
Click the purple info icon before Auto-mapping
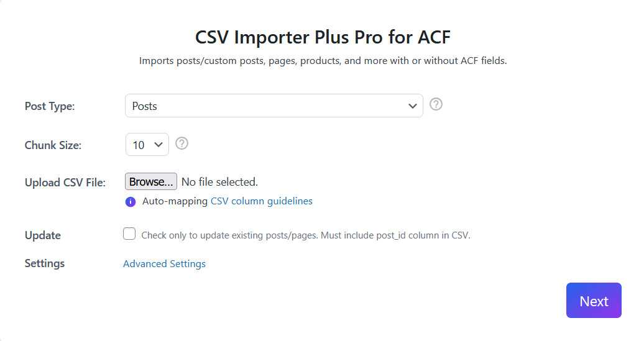click(131, 201)
